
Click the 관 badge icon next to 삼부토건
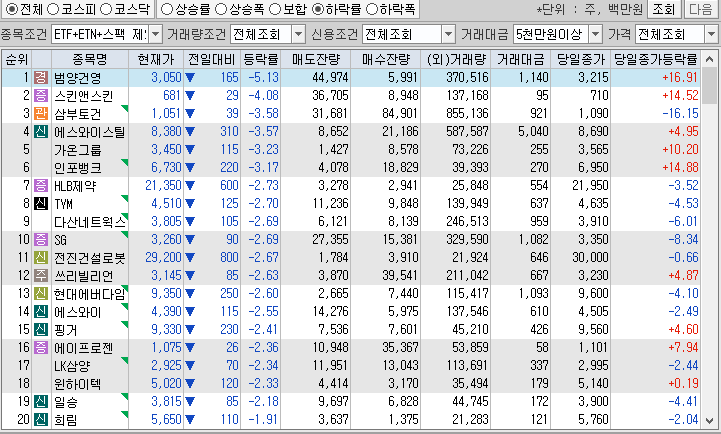coord(41,114)
